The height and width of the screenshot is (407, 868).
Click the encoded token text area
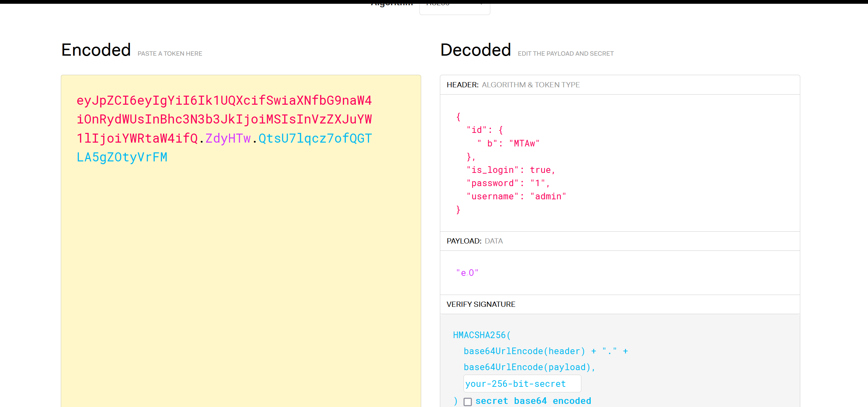[241, 241]
